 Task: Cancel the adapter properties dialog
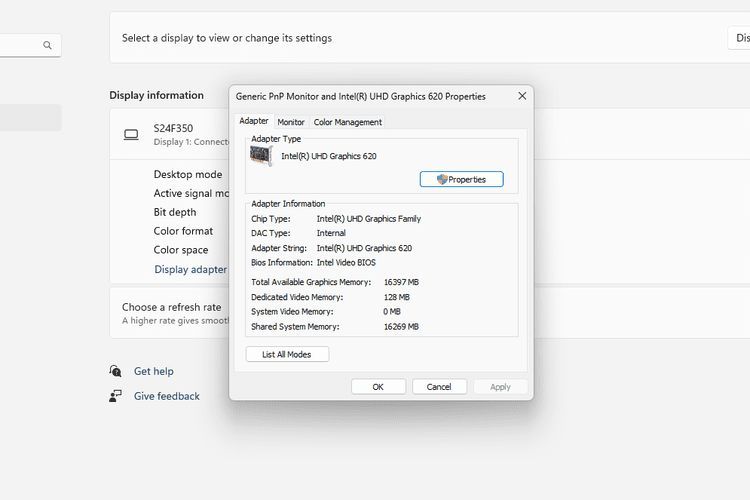[439, 387]
